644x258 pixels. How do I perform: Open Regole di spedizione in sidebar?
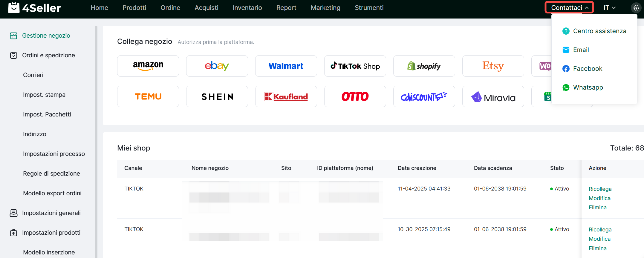51,173
